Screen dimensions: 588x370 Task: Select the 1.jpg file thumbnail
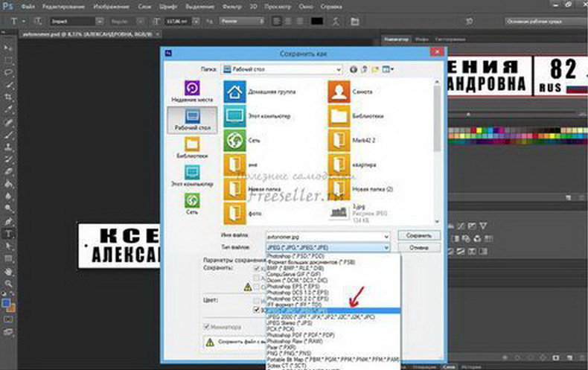(x=339, y=213)
